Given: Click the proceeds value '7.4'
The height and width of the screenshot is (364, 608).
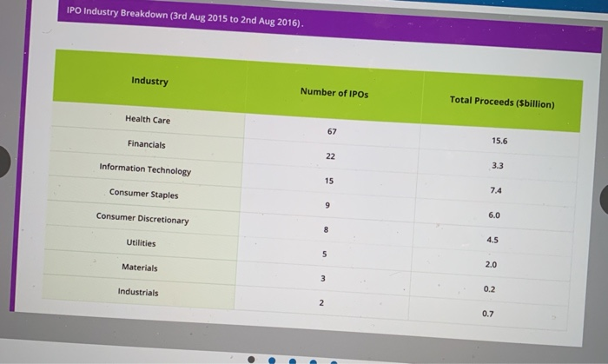Looking at the screenshot, I should coord(496,190).
